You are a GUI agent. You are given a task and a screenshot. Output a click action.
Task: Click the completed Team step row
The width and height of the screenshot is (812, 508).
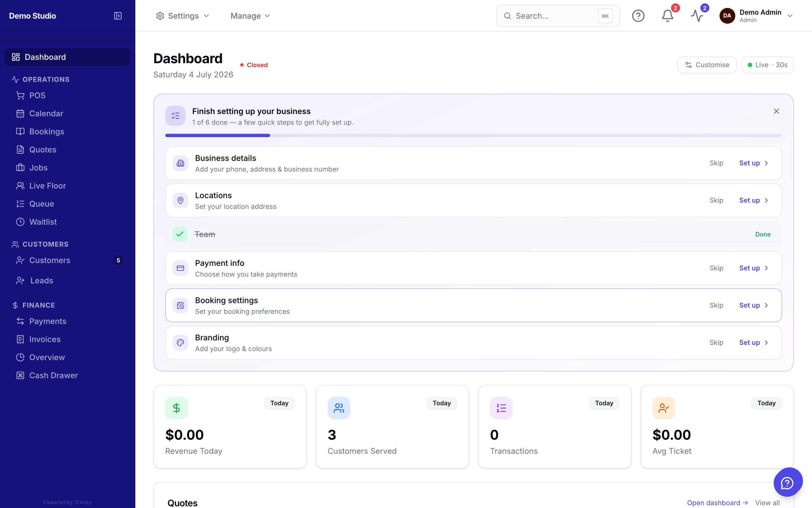[x=473, y=234]
